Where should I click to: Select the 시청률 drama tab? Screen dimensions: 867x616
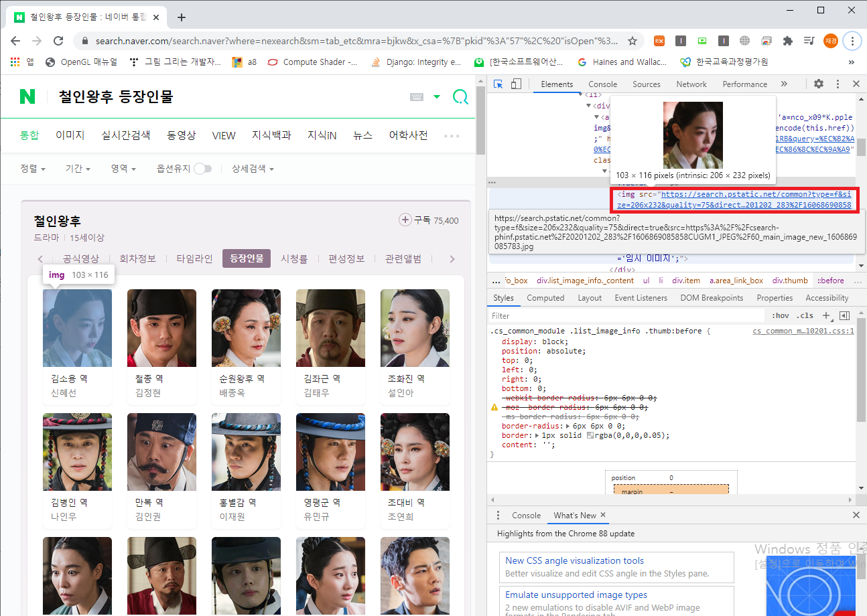(294, 258)
